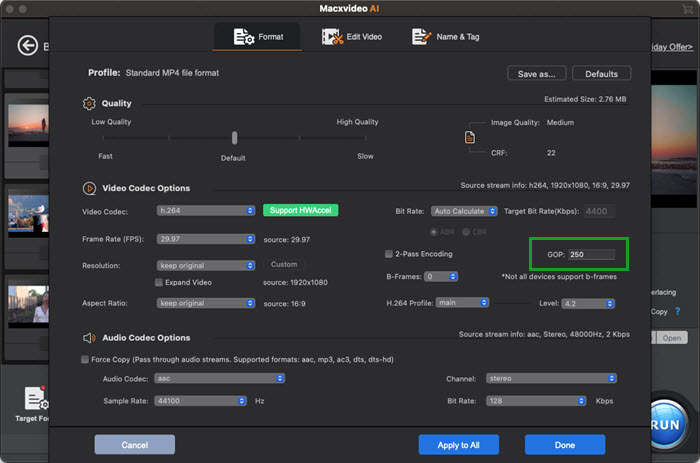Click the GOP value input field

coord(592,254)
